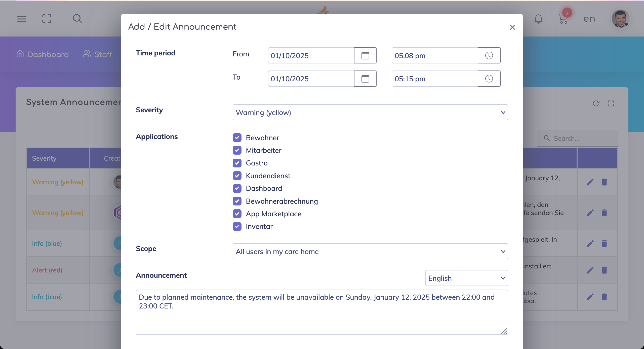This screenshot has height=349, width=644.
Task: Click into the announcement text area
Action: point(321,312)
